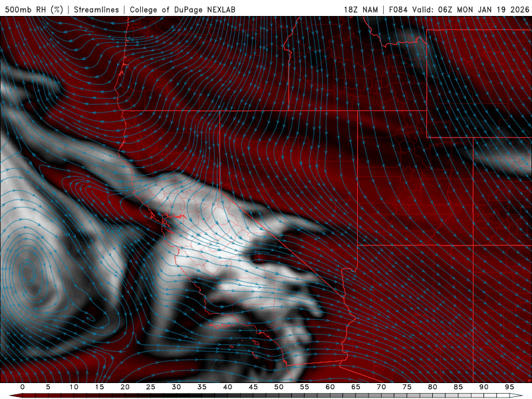Click the colorbar label '20'
Viewport: 532px width, 399px height.
click(125, 387)
